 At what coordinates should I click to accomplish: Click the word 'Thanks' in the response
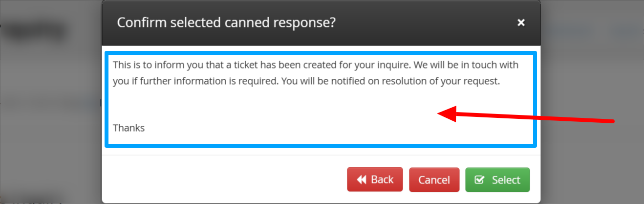point(129,128)
